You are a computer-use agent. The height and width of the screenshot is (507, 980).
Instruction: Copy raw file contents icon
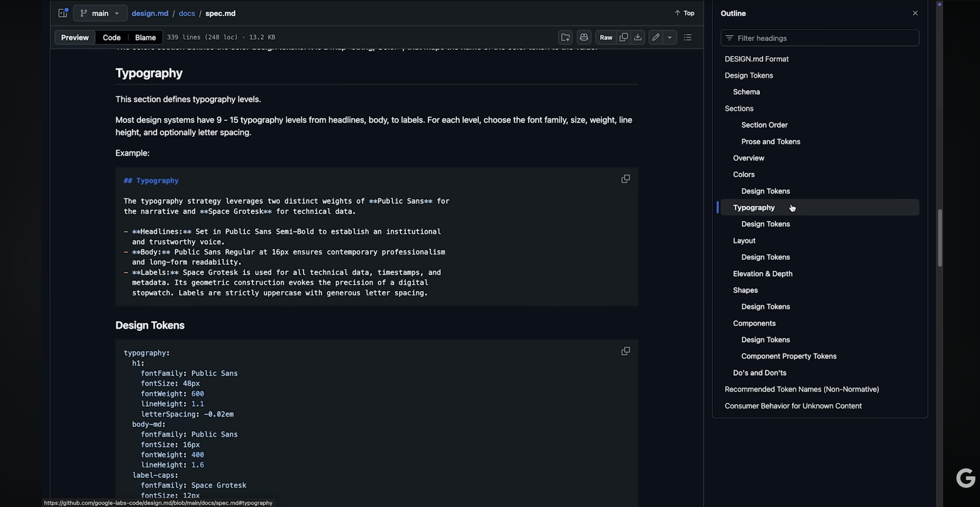tap(623, 37)
